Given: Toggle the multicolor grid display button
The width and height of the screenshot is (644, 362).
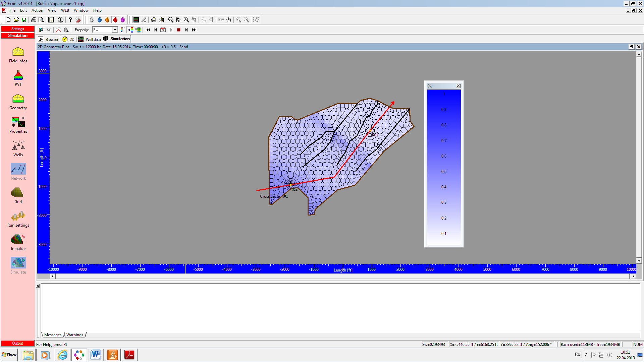Looking at the screenshot, I should [138, 30].
